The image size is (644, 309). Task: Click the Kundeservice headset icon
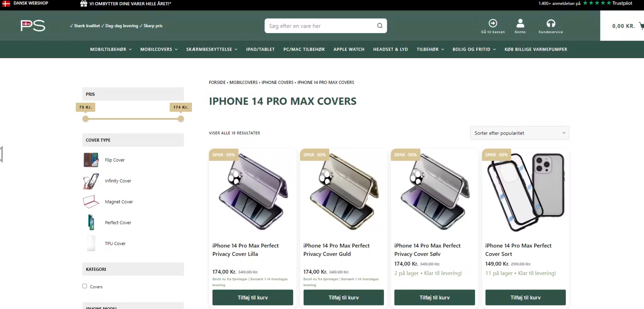pyautogui.click(x=551, y=23)
